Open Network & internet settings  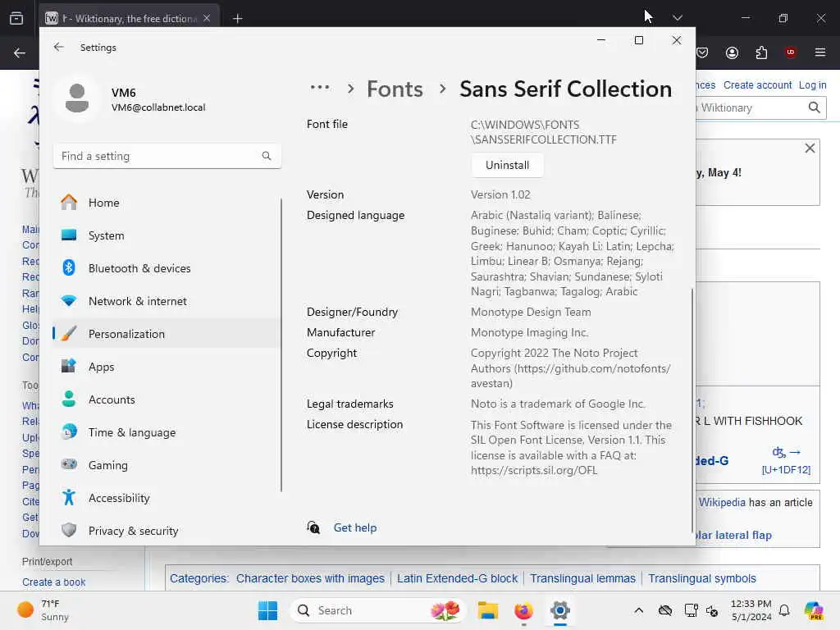[167, 301]
